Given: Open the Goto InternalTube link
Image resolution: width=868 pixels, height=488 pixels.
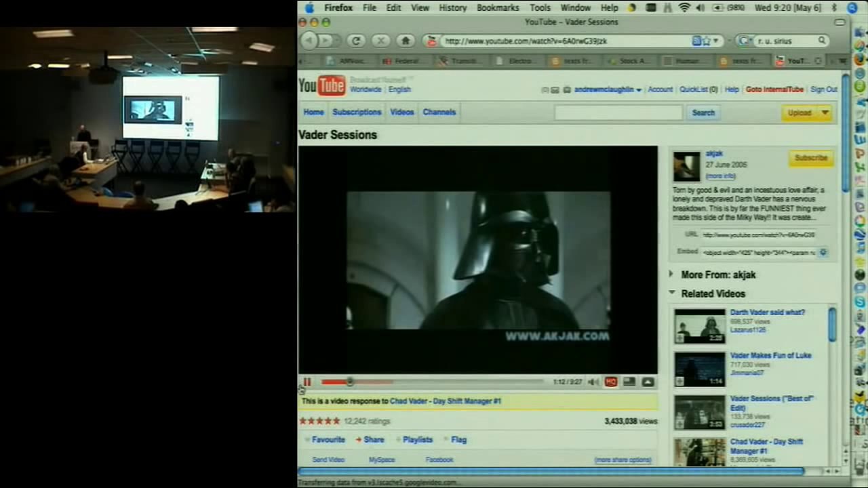Looking at the screenshot, I should [774, 89].
